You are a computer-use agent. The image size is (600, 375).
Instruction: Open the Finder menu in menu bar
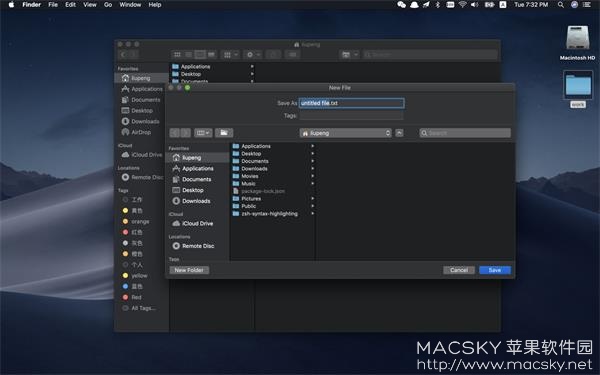[x=31, y=5]
